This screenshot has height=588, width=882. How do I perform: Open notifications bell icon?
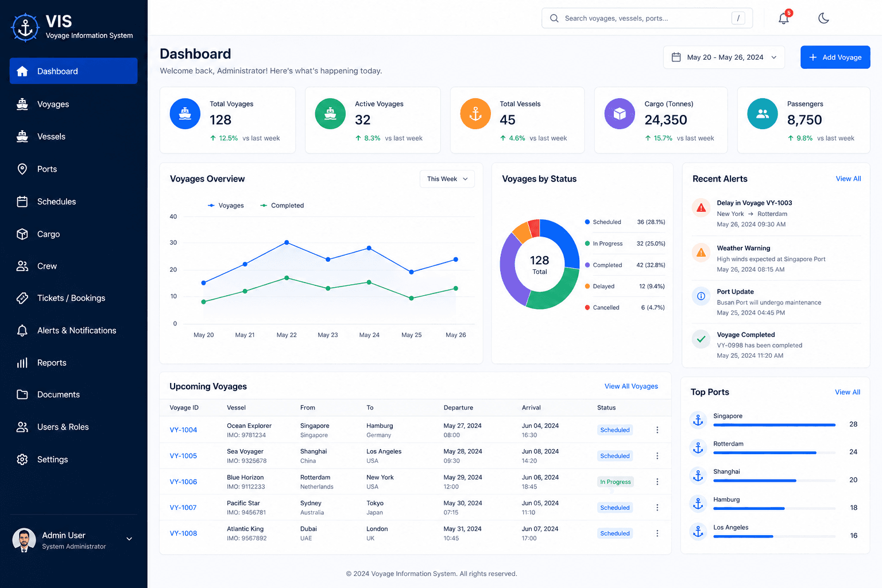point(784,18)
